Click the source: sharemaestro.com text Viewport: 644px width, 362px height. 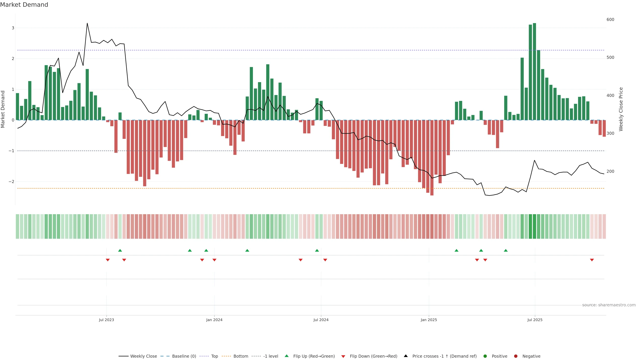pos(609,305)
